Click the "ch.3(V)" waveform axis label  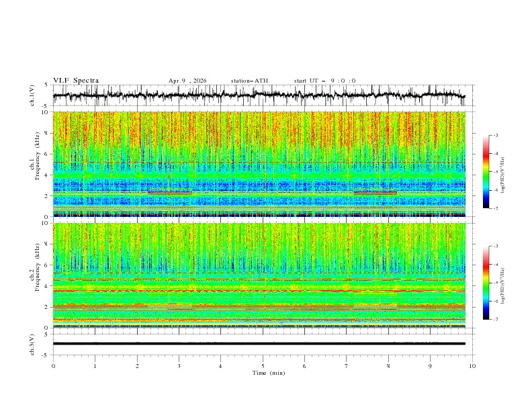32,345
